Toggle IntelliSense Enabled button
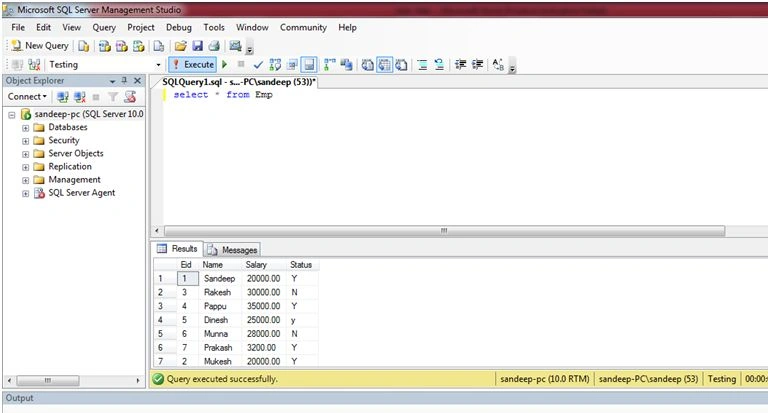The image size is (768, 413). (309, 65)
